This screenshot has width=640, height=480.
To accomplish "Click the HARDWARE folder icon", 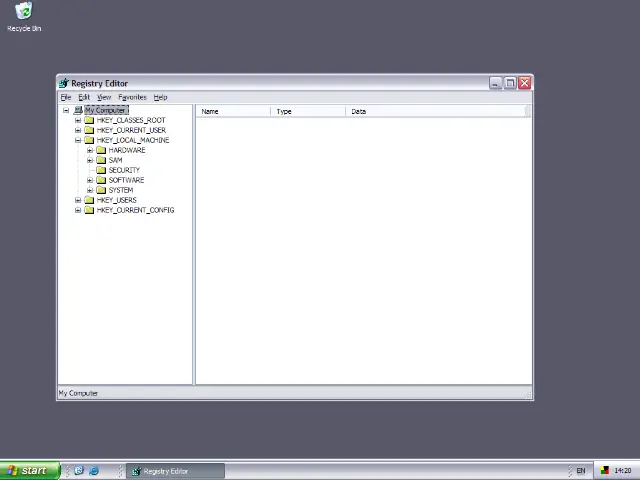I will tap(101, 150).
